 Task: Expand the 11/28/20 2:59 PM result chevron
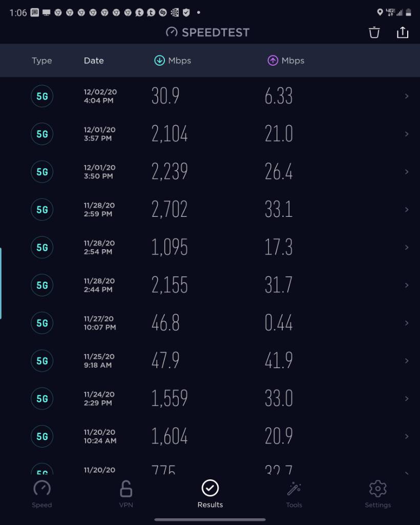[407, 210]
